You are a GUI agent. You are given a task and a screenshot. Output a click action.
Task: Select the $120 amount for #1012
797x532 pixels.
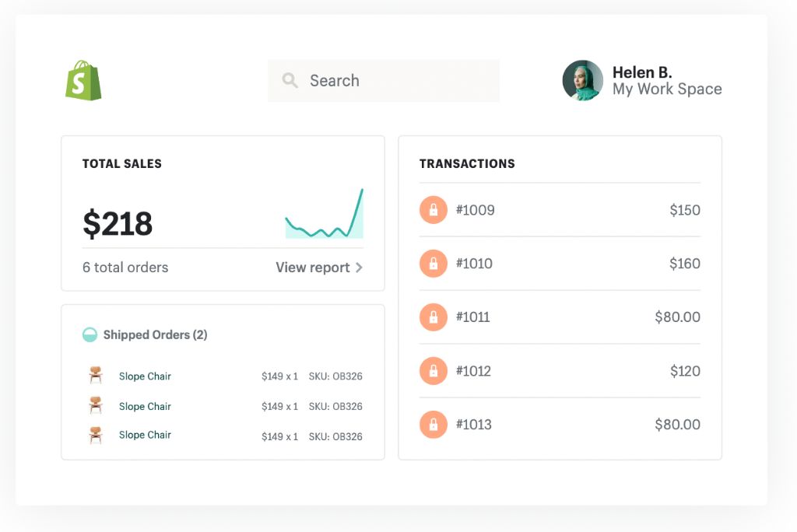tap(685, 371)
